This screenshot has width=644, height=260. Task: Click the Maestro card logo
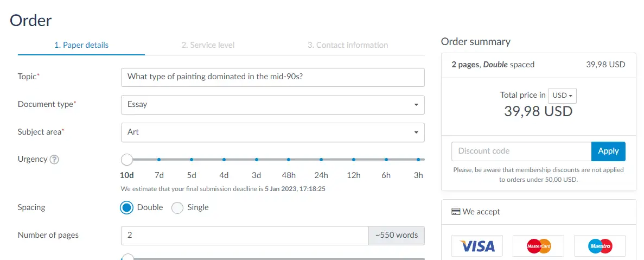pos(600,246)
